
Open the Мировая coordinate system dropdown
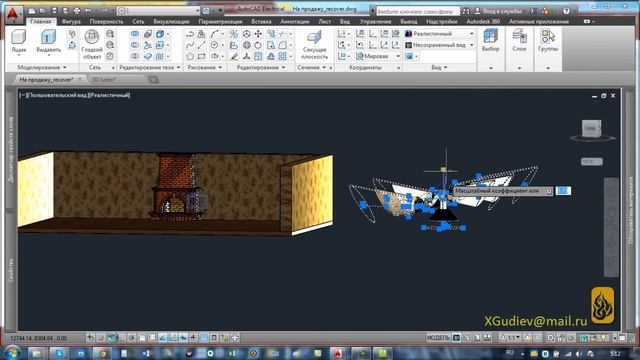click(x=378, y=56)
